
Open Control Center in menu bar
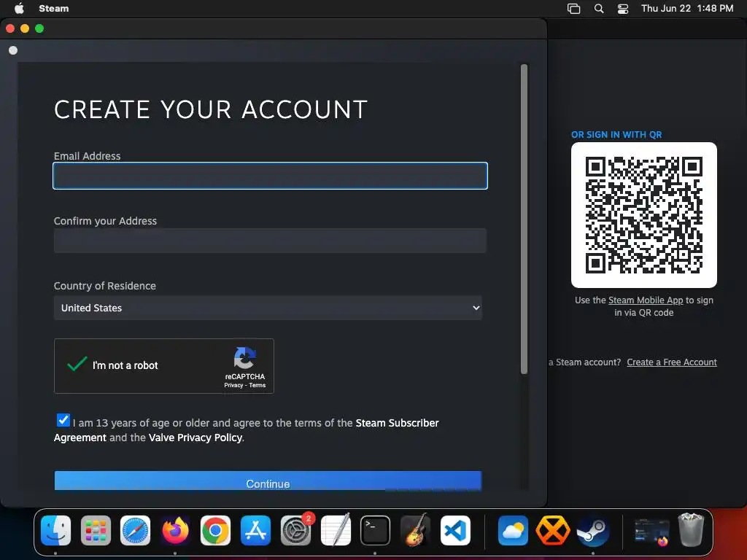(x=623, y=9)
